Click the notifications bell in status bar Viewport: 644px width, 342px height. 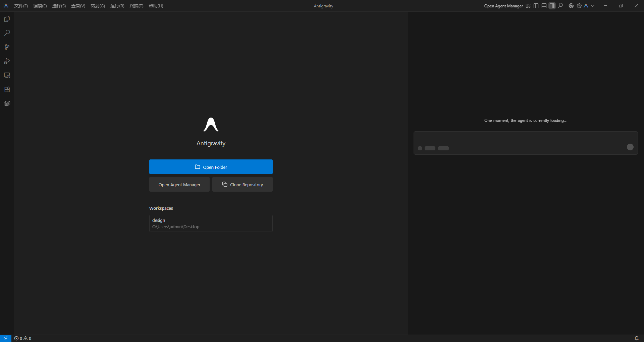point(636,338)
